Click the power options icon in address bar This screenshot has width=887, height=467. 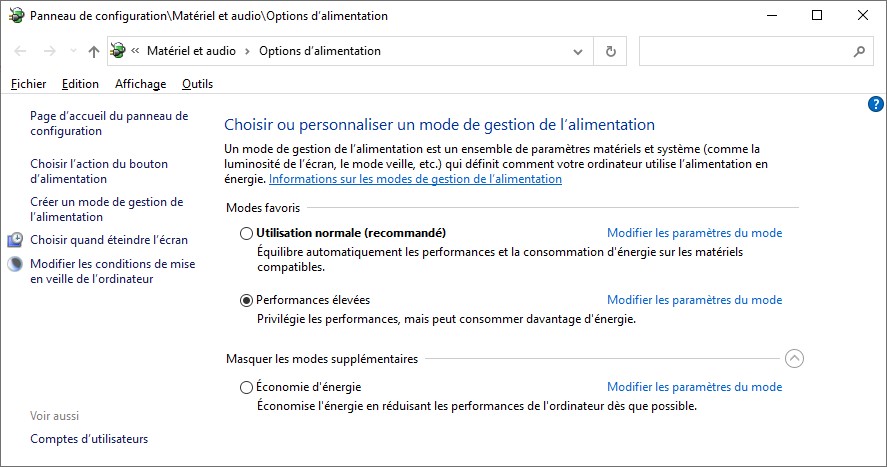[x=118, y=51]
